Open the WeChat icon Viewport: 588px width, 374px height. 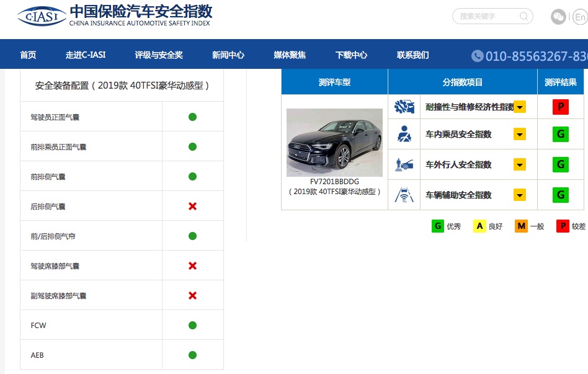click(558, 17)
